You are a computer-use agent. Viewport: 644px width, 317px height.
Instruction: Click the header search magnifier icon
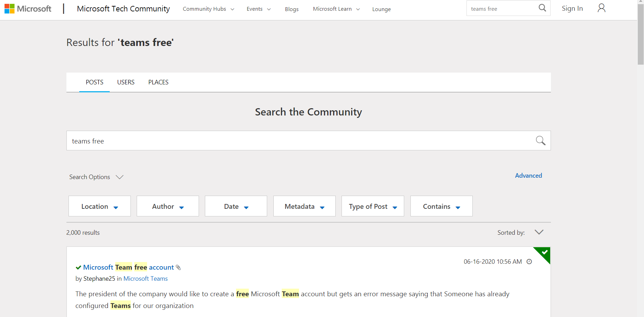(x=542, y=8)
